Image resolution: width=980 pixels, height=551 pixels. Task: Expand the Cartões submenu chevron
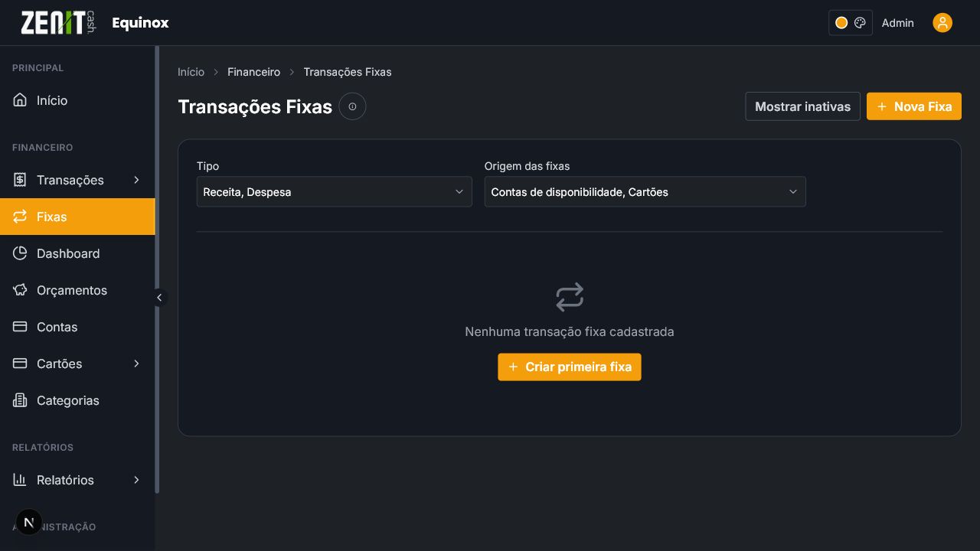(x=136, y=364)
